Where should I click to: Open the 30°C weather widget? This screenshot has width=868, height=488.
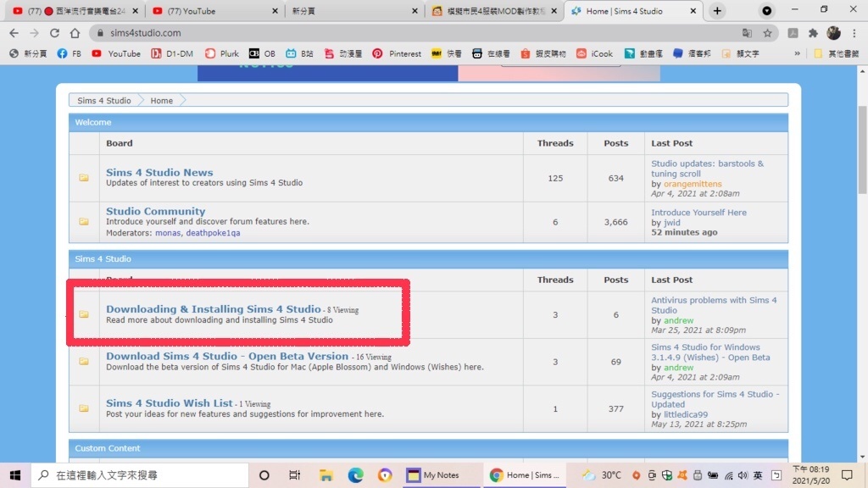pos(601,475)
